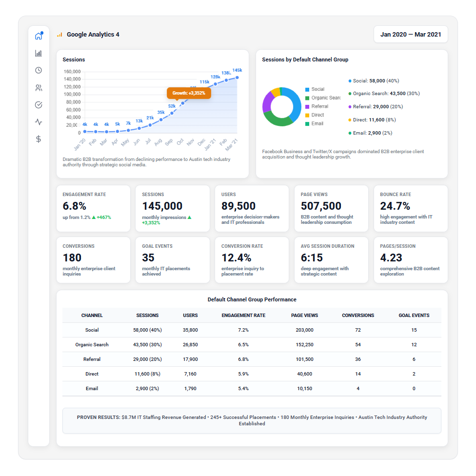The image size is (476, 476).
Task: Open the Conversion Rate 12.4% card
Action: click(x=252, y=260)
